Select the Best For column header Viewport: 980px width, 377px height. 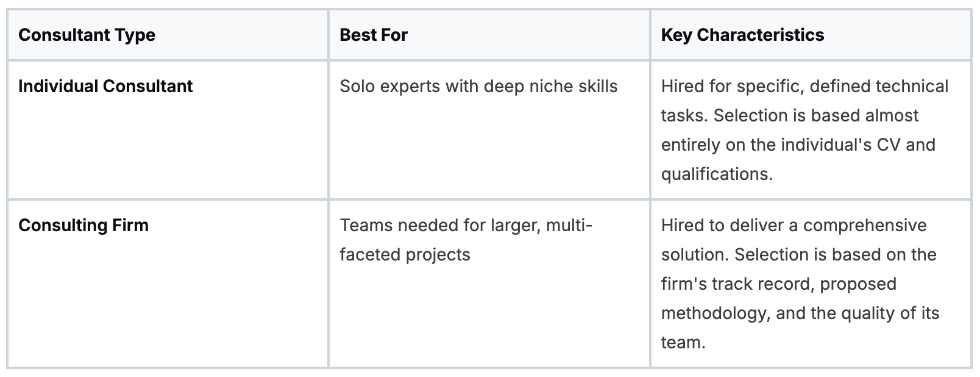pos(373,35)
